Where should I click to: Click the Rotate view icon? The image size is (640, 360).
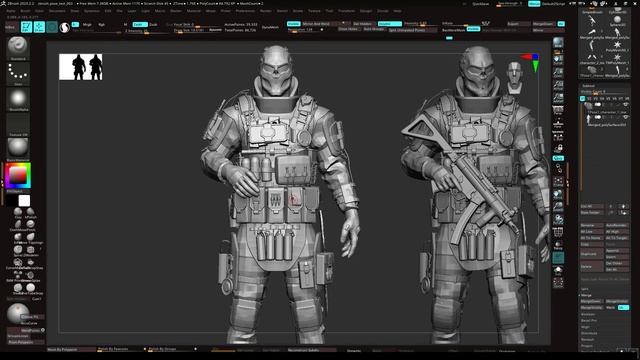tap(558, 219)
